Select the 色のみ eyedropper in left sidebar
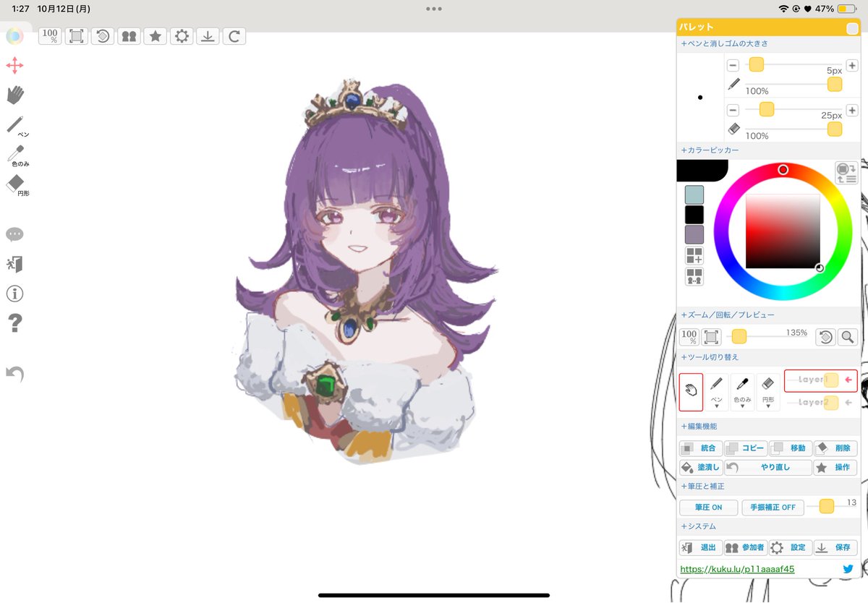Image resolution: width=868 pixels, height=603 pixels. click(17, 155)
